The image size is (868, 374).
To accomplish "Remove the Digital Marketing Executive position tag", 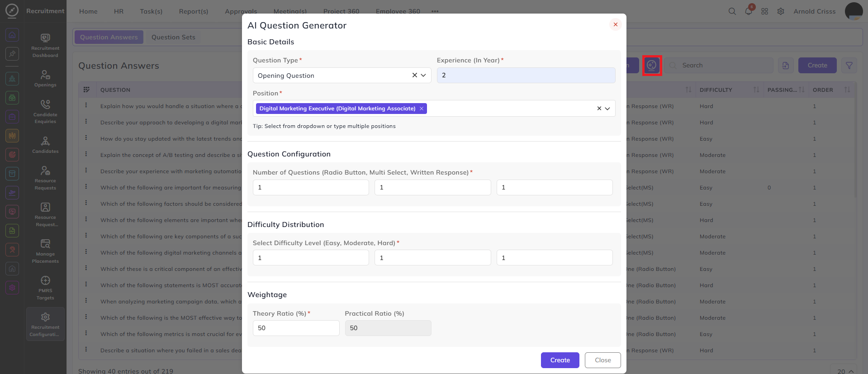I will [422, 109].
